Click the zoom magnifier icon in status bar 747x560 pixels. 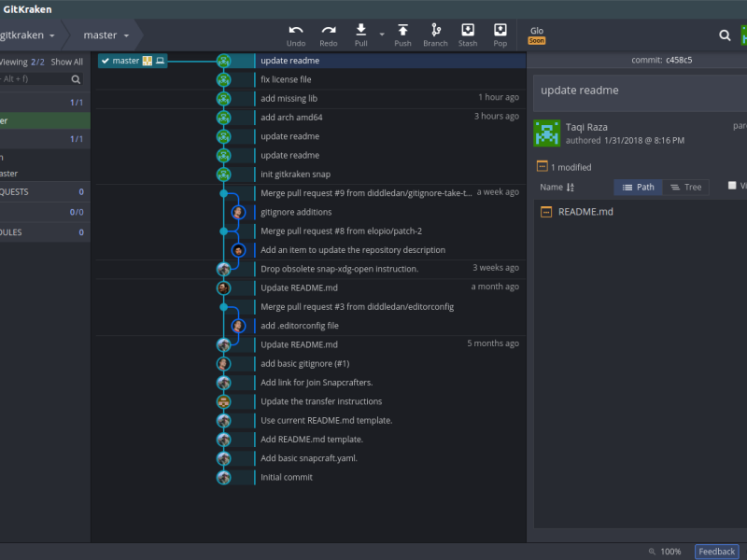[x=652, y=552]
